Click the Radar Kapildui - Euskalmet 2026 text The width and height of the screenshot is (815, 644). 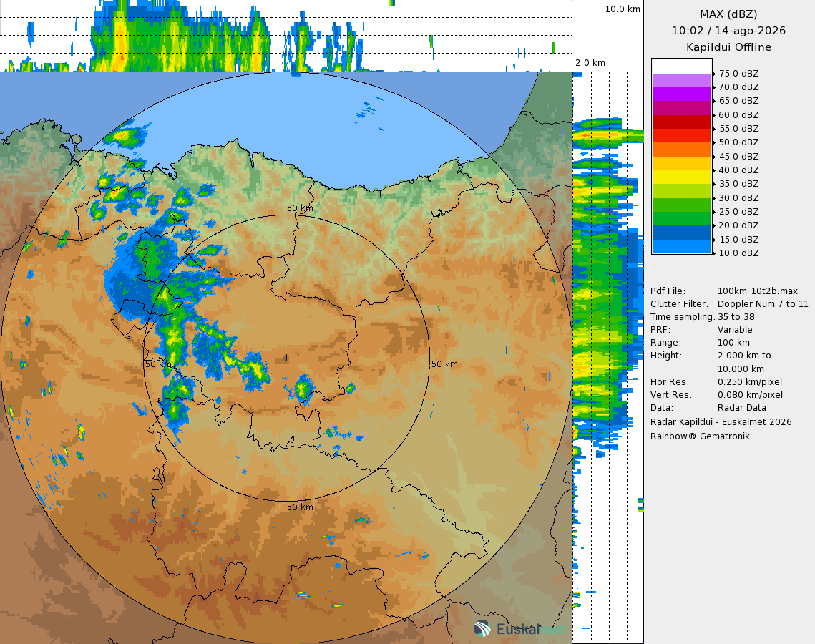721,422
